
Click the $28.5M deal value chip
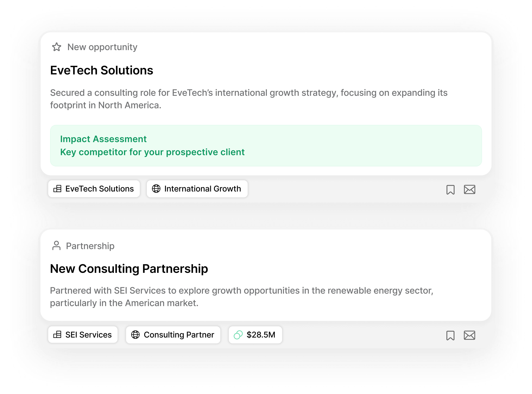[255, 335]
